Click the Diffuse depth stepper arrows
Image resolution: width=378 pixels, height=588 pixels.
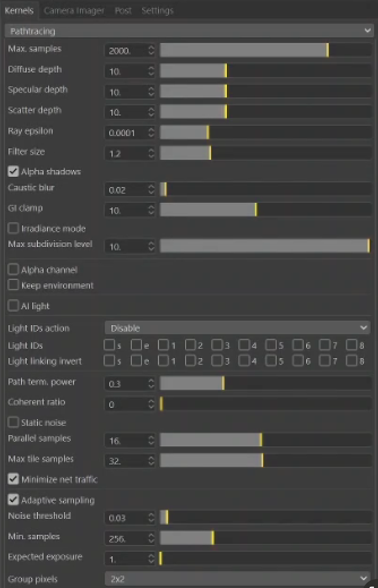(151, 71)
